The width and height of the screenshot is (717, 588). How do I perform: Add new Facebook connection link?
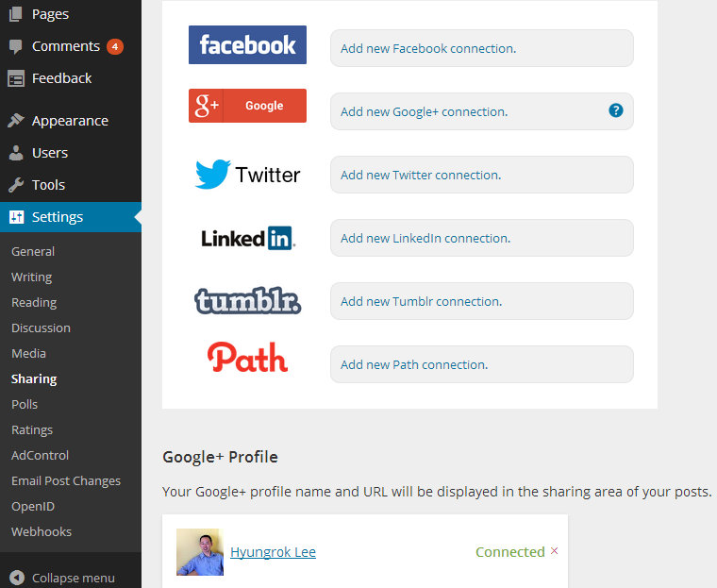point(427,48)
